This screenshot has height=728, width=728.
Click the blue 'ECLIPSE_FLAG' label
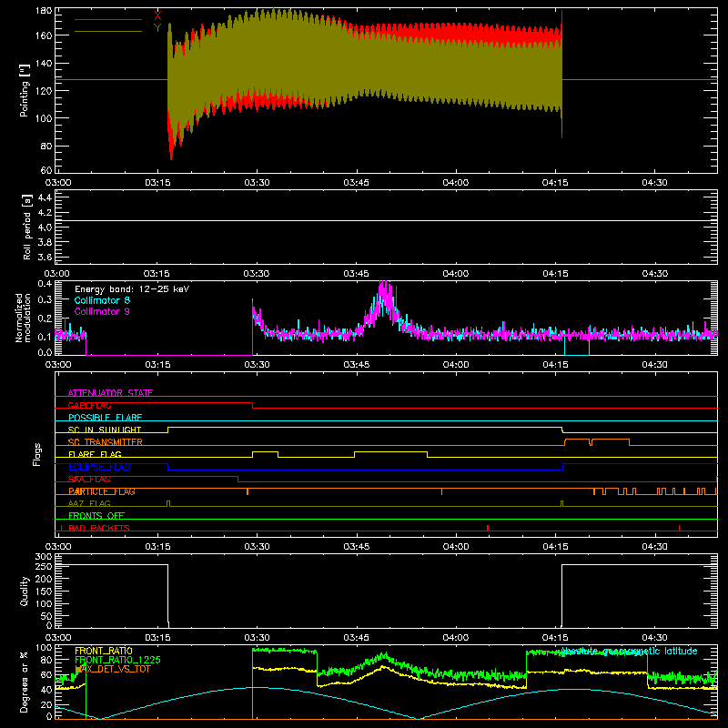click(x=99, y=467)
